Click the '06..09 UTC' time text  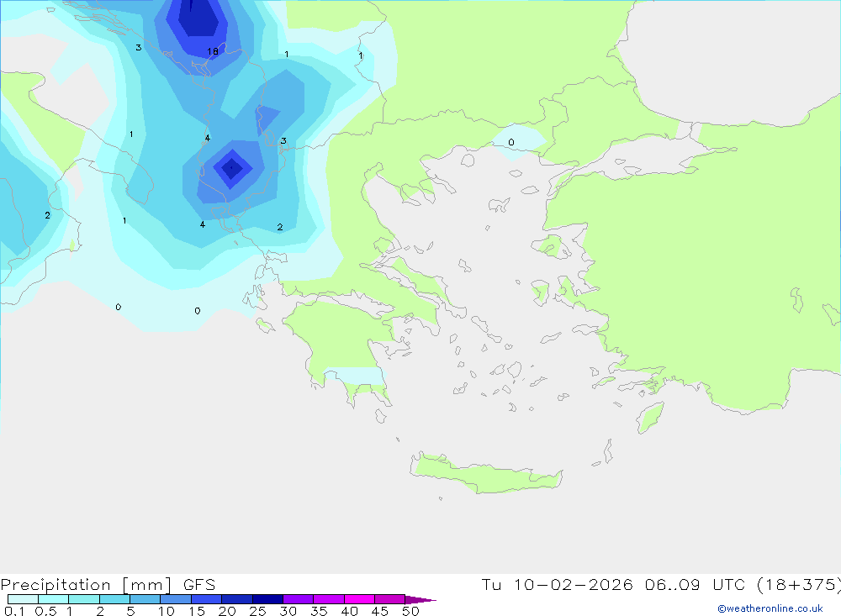696,584
